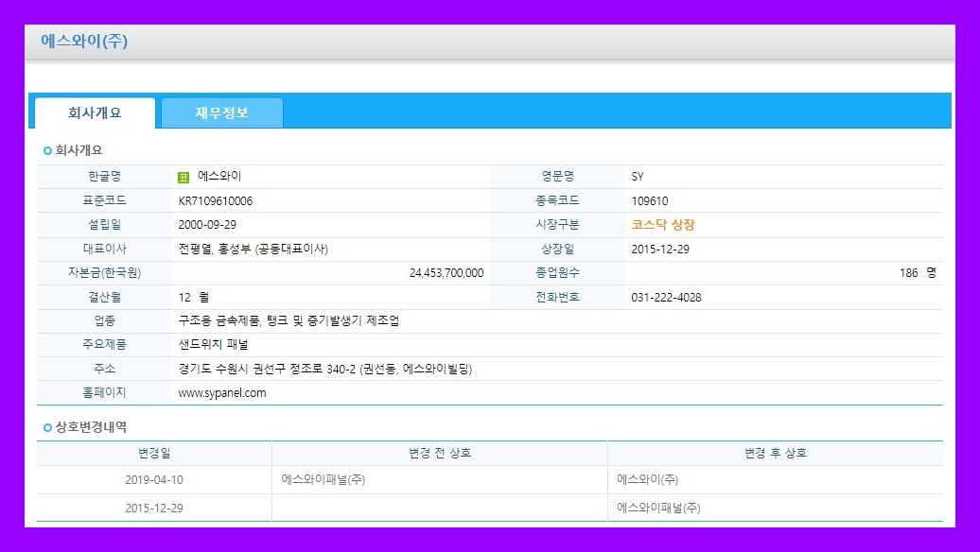Click the 변경 후 상호 column header
980x552 pixels.
tap(776, 454)
